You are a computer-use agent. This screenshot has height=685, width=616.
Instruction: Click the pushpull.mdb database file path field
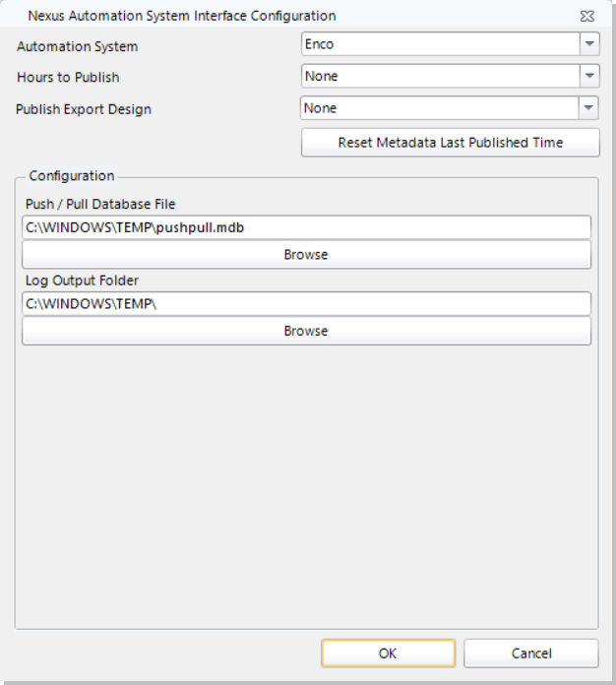click(x=306, y=228)
